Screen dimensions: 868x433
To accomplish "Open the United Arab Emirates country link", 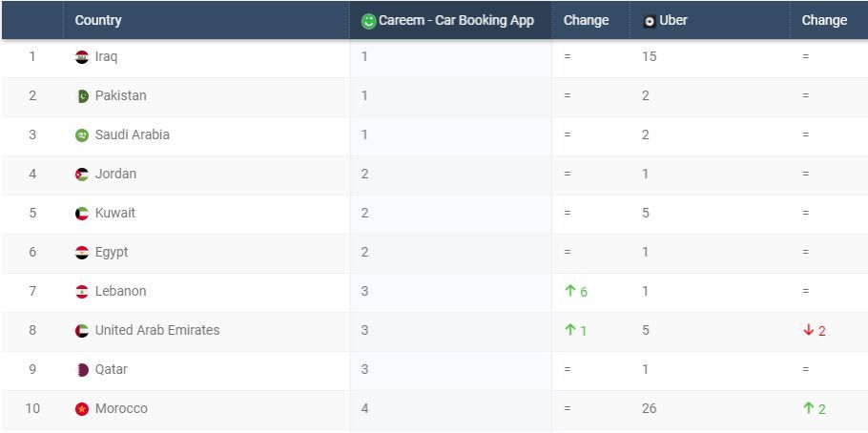I will (157, 330).
